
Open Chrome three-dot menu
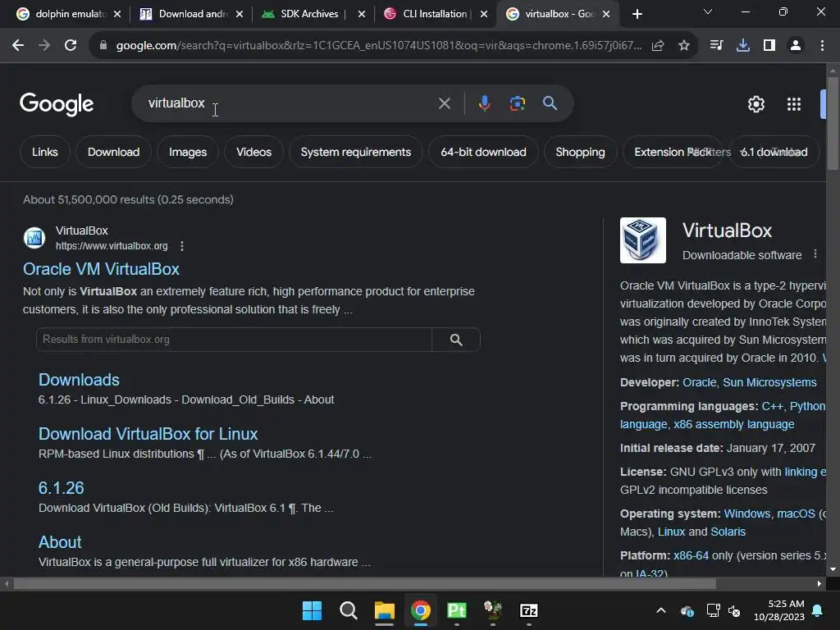pos(822,46)
